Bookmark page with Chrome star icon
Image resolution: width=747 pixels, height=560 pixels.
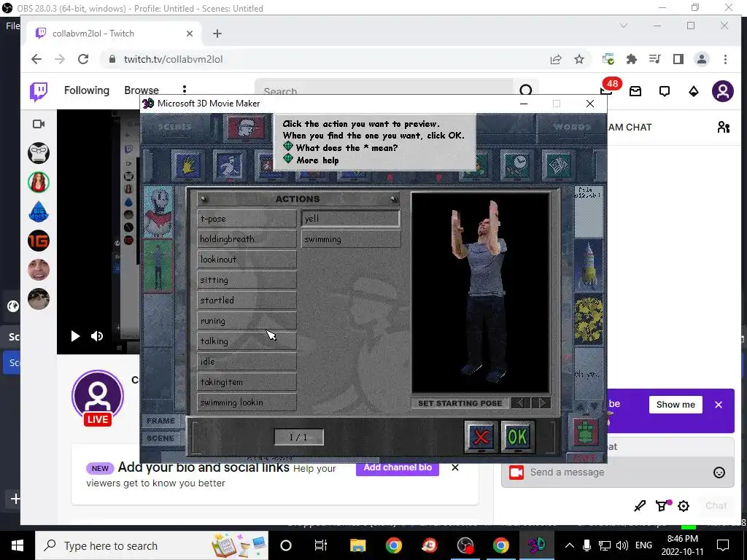[x=578, y=59]
